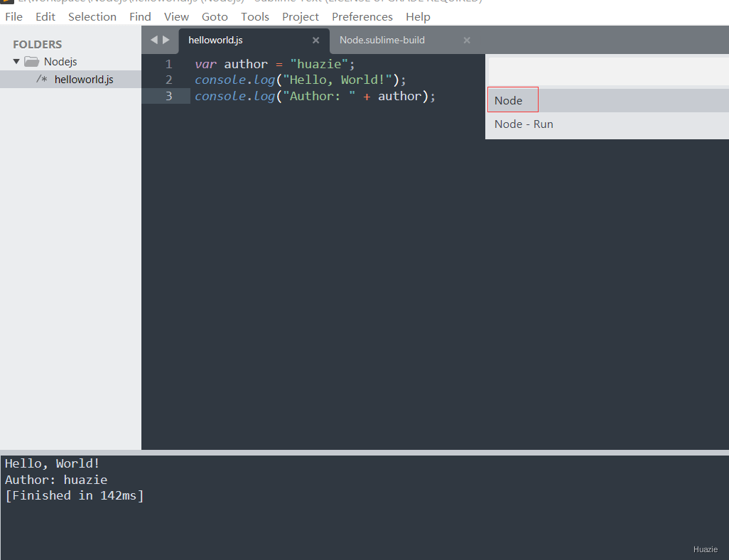
Task: Open the Help menu
Action: click(x=418, y=16)
